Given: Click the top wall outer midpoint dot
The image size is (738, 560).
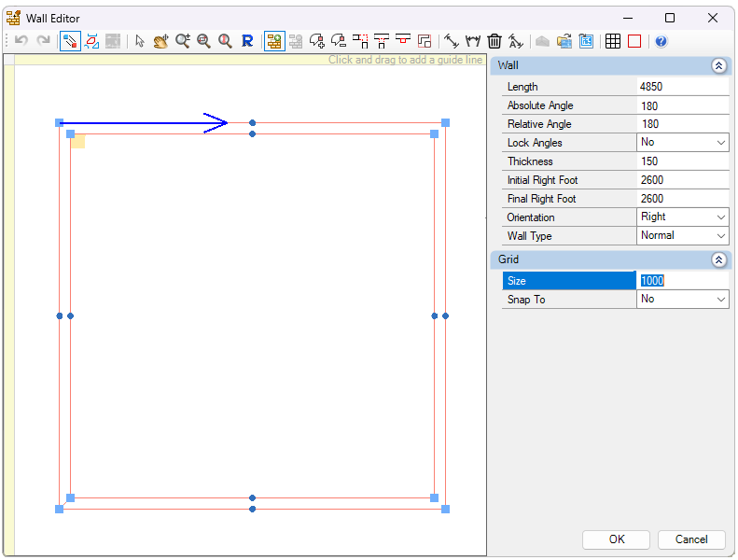Looking at the screenshot, I should pyautogui.click(x=252, y=123).
